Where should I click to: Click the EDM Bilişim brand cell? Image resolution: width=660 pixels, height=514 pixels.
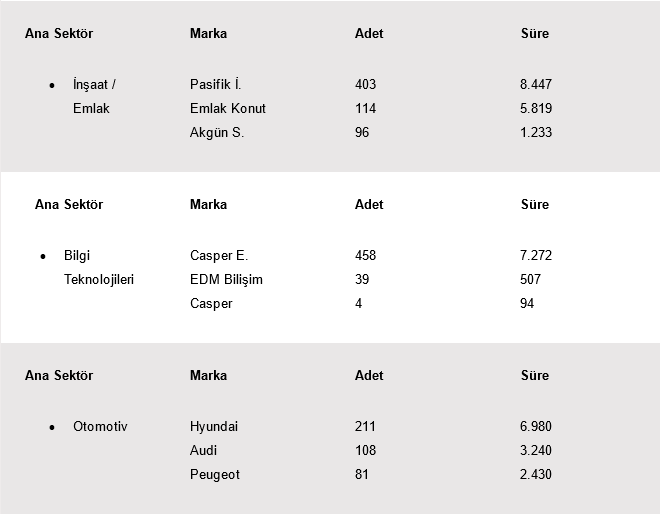click(x=226, y=280)
